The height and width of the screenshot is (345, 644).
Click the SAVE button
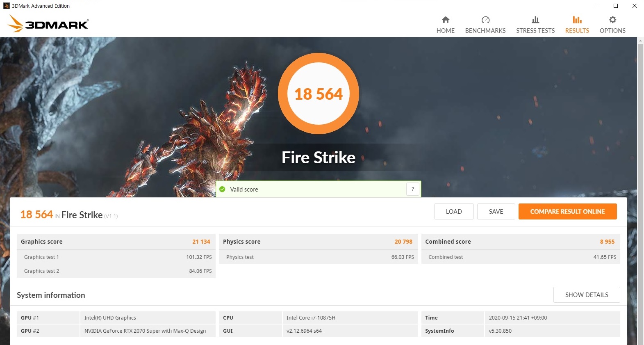pos(496,212)
